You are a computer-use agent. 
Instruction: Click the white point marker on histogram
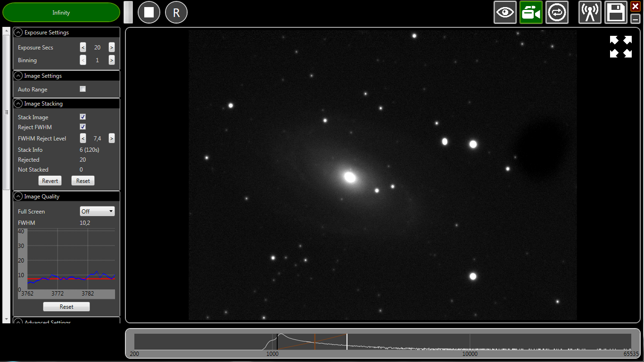coord(347,341)
